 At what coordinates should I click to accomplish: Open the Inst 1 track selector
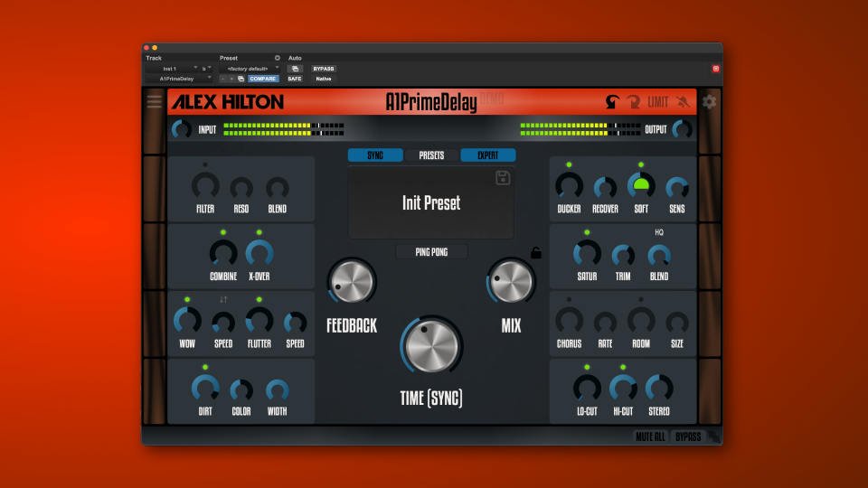[172, 69]
